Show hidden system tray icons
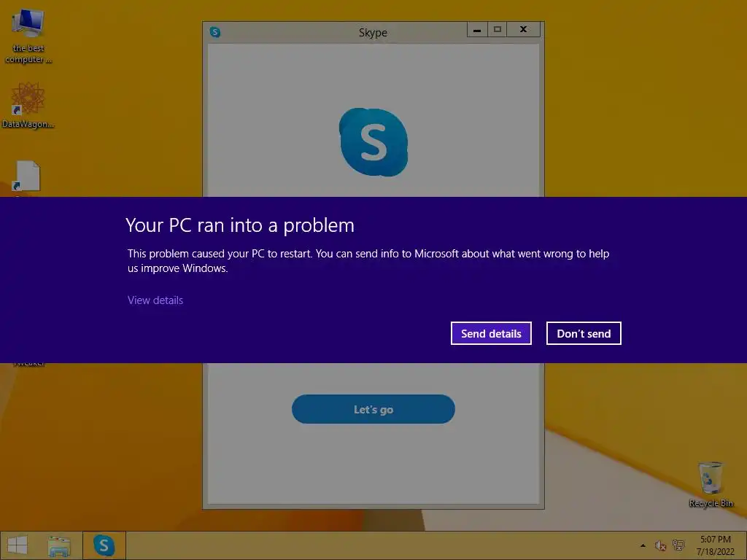The height and width of the screenshot is (560, 747). tap(643, 545)
